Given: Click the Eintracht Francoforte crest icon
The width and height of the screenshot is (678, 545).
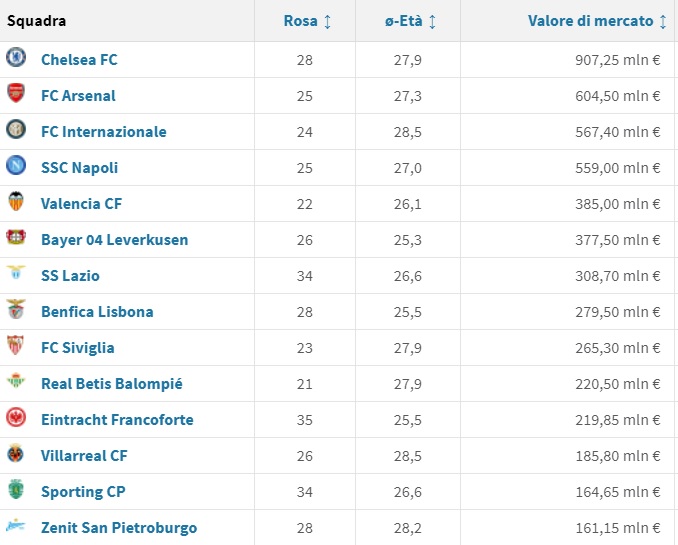Looking at the screenshot, I should pos(16,419).
